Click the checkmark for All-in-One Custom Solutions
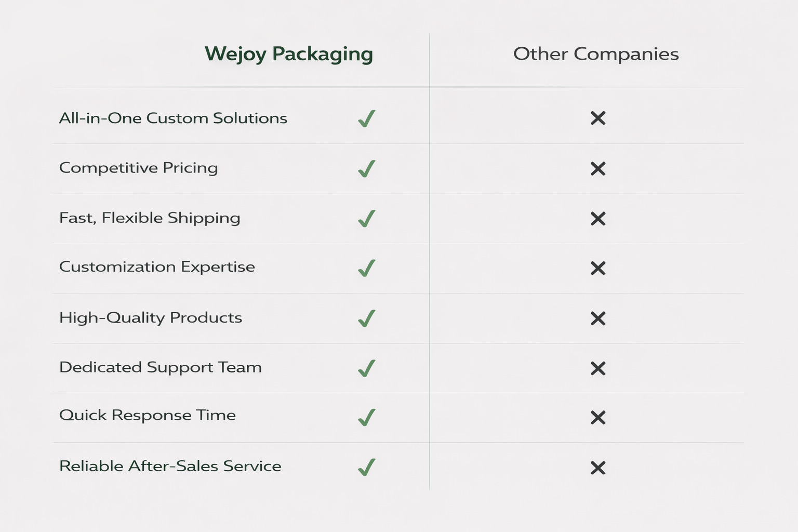 pos(367,118)
